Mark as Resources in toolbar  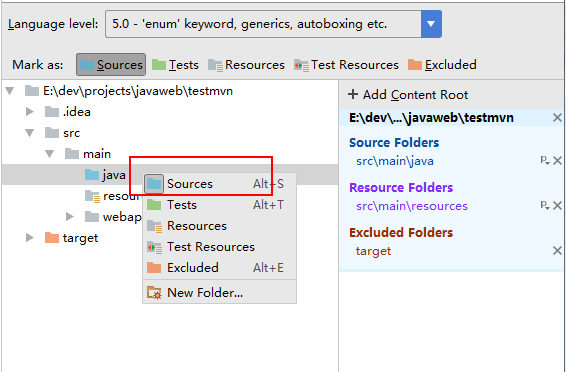(x=247, y=65)
